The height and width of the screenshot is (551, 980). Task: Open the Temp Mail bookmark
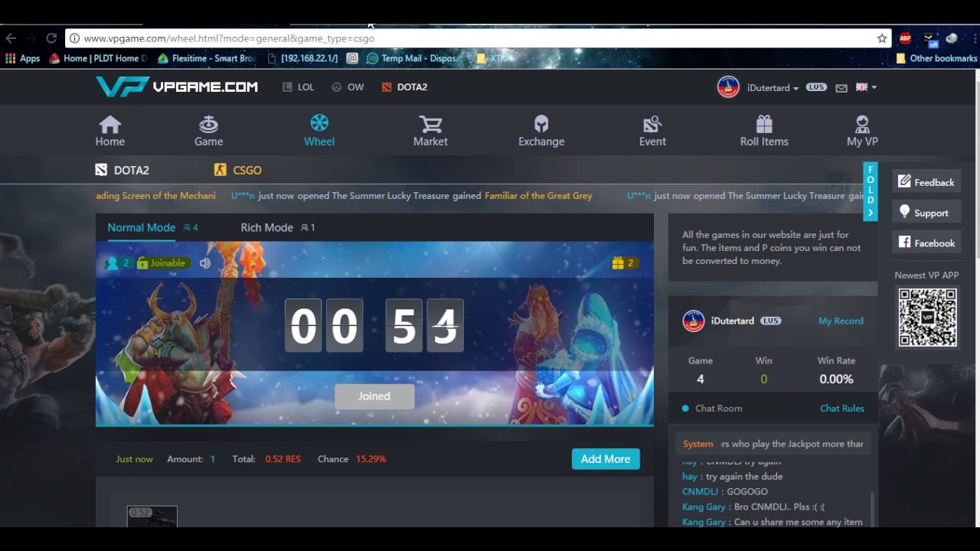point(413,58)
